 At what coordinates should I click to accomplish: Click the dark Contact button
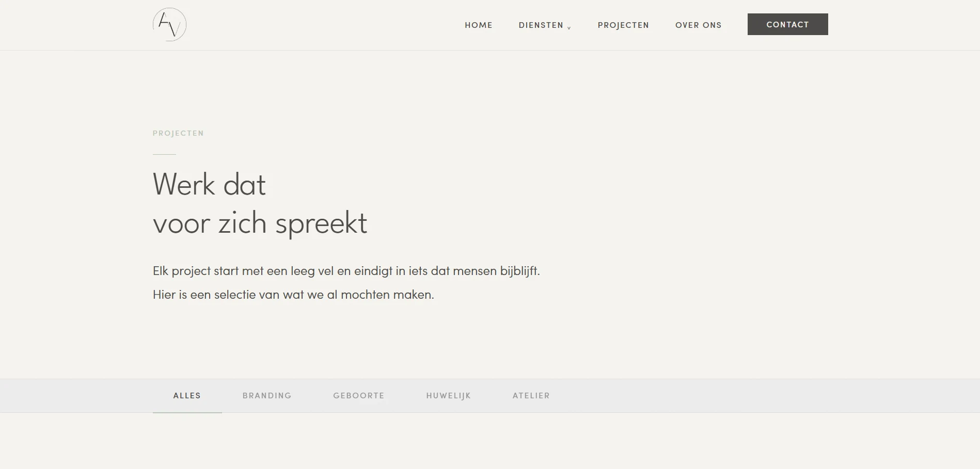pos(787,24)
